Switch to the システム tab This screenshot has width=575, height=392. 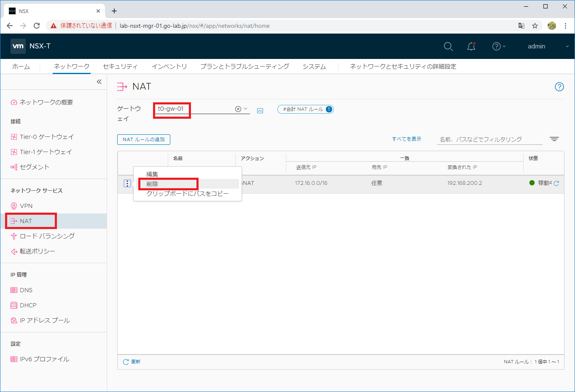click(x=314, y=67)
